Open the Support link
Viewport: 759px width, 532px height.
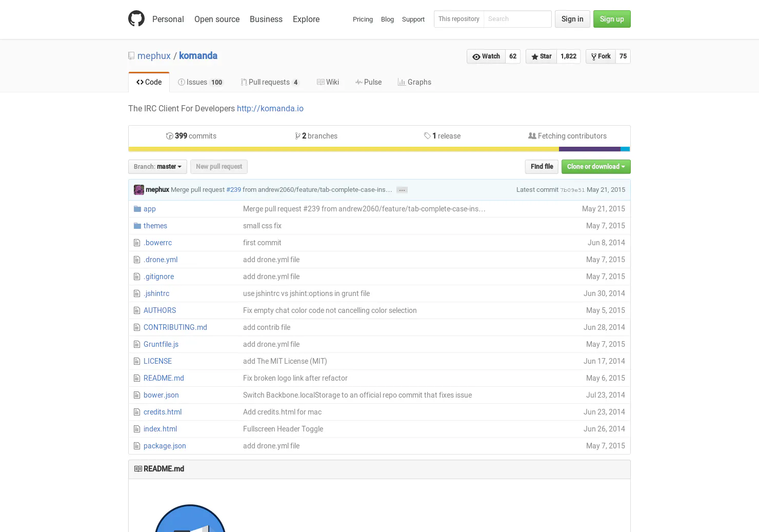click(413, 19)
